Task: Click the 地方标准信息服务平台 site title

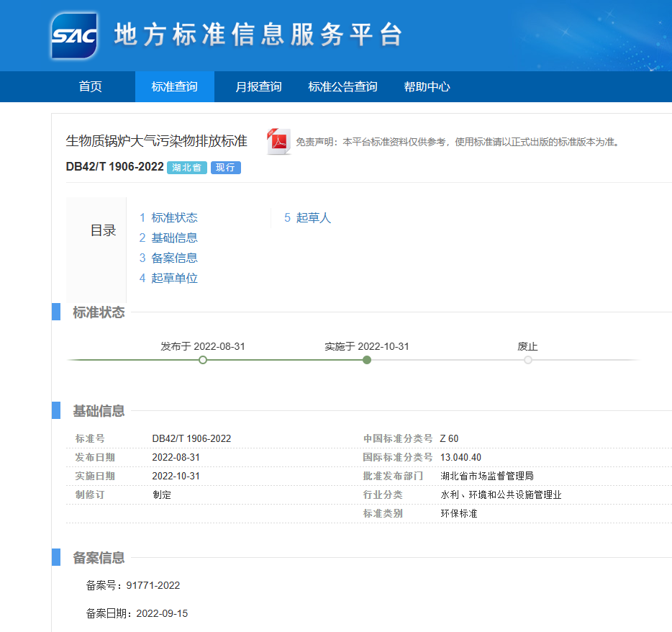Action: (258, 35)
